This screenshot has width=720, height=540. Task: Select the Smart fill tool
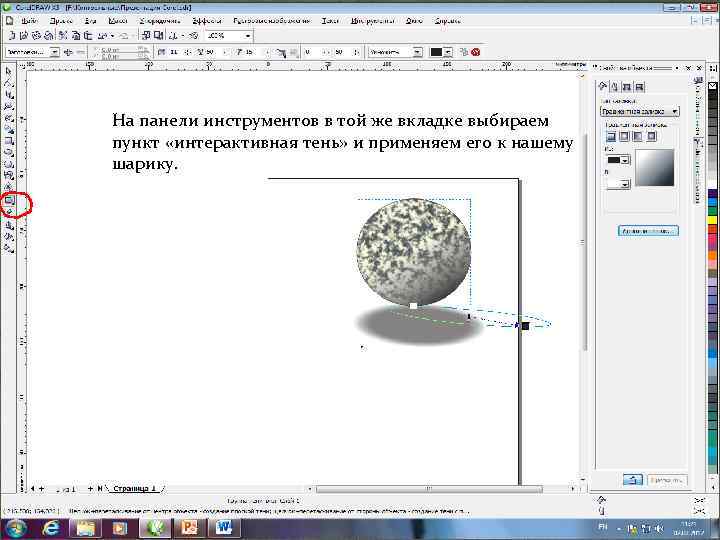click(9, 129)
